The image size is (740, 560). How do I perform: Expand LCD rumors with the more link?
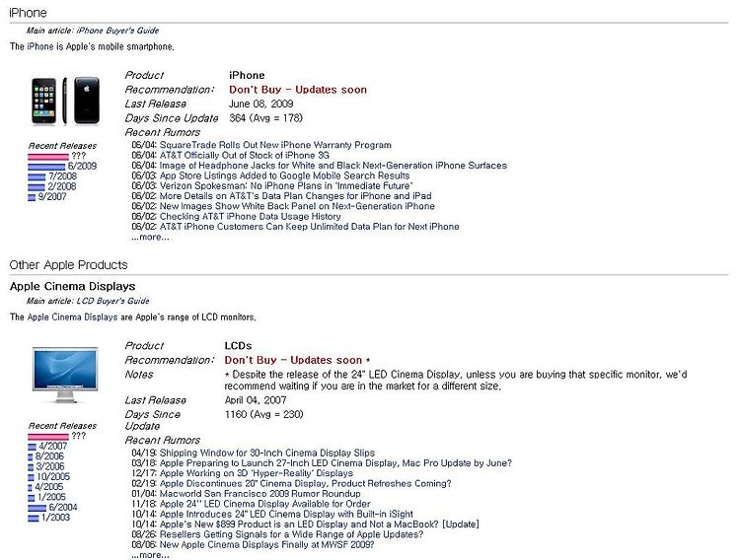coord(150,555)
